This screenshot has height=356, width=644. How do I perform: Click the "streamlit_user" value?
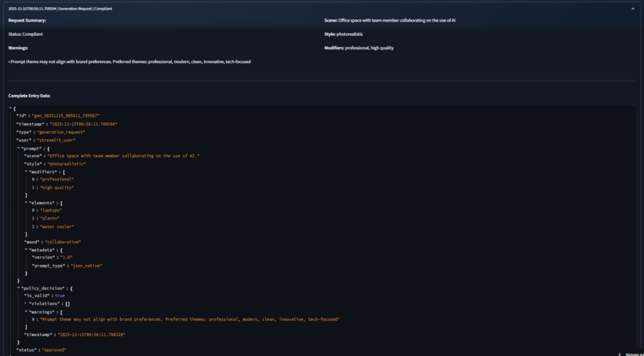(56, 140)
